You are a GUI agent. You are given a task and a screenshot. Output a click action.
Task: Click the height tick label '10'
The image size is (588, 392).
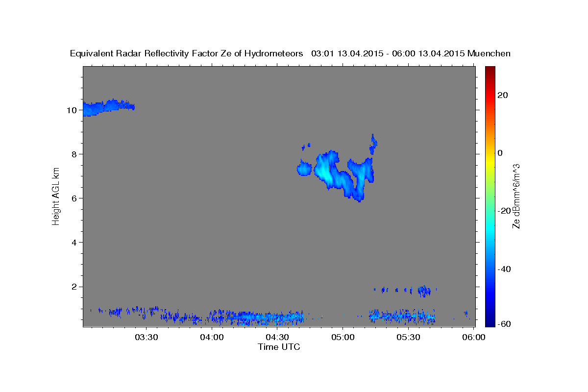(71, 110)
